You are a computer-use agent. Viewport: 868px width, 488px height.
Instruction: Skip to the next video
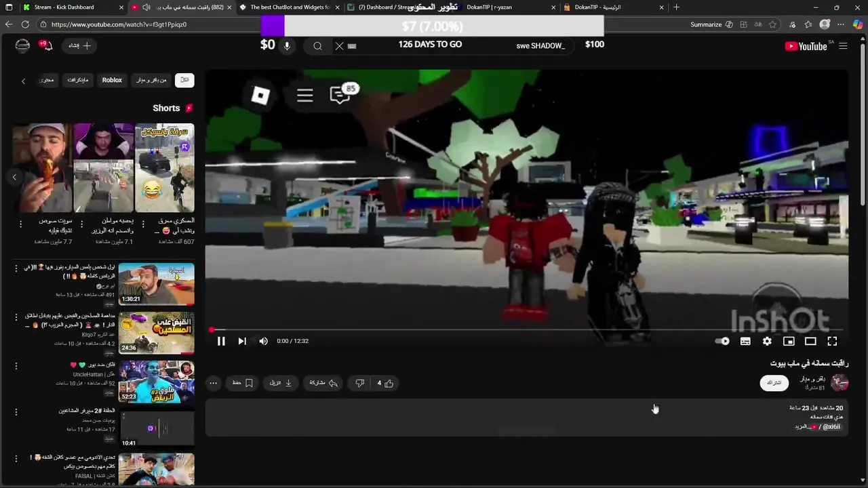[x=242, y=341]
